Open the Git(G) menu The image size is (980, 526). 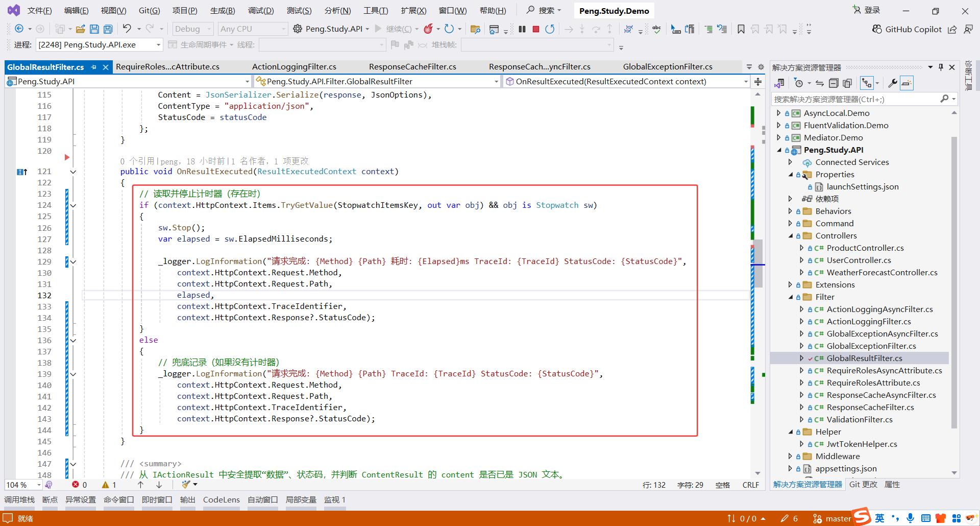tap(150, 11)
